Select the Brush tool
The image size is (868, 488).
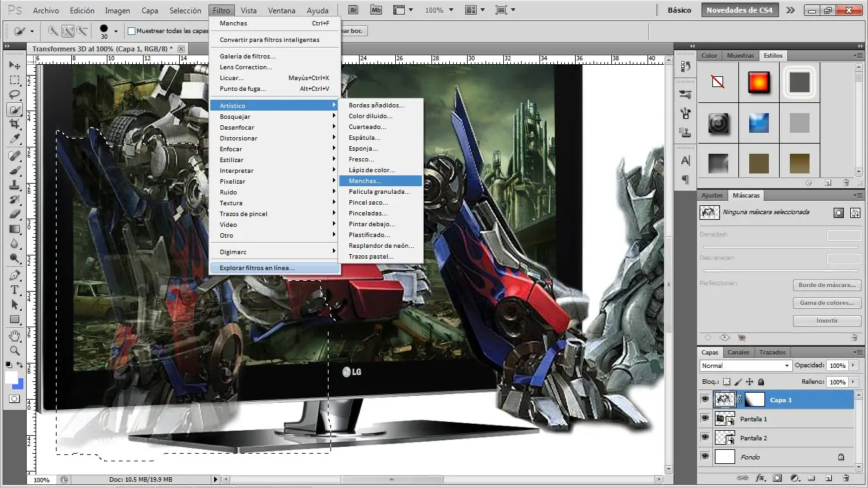(x=15, y=170)
